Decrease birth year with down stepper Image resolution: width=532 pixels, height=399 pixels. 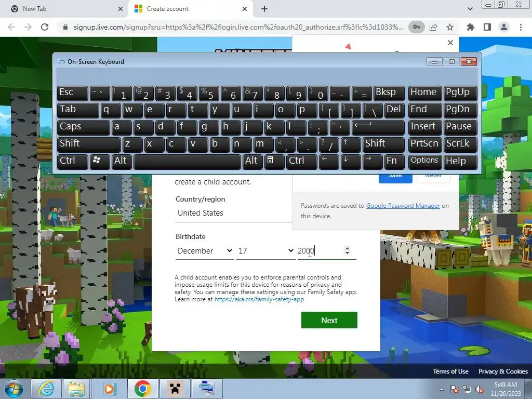(x=347, y=253)
